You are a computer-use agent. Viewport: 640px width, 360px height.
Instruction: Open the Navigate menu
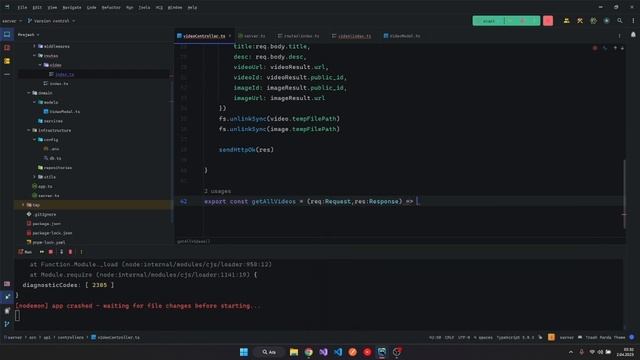[72, 7]
